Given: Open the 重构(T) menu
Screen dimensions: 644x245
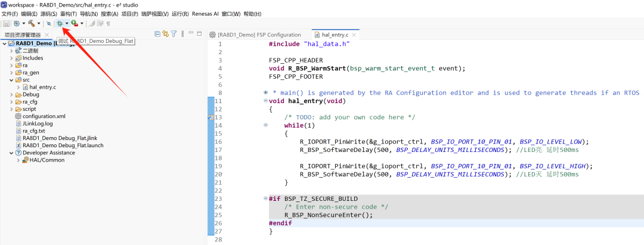Looking at the screenshot, I should pos(69,14).
